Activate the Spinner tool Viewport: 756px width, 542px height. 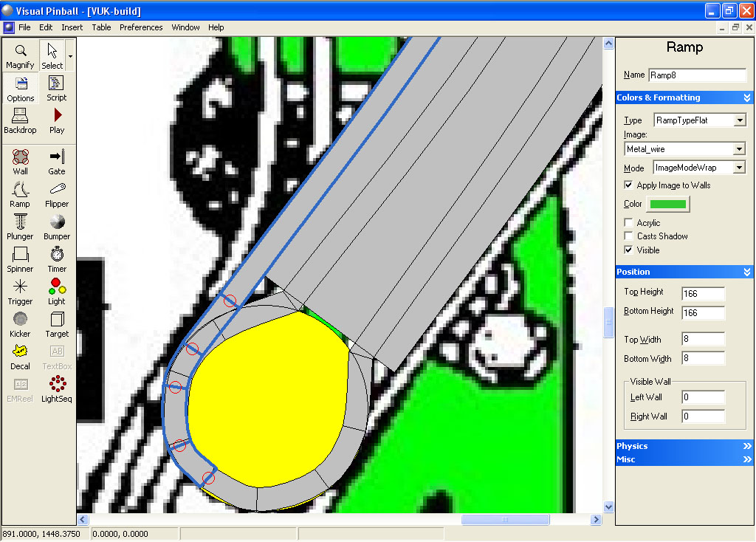click(20, 259)
